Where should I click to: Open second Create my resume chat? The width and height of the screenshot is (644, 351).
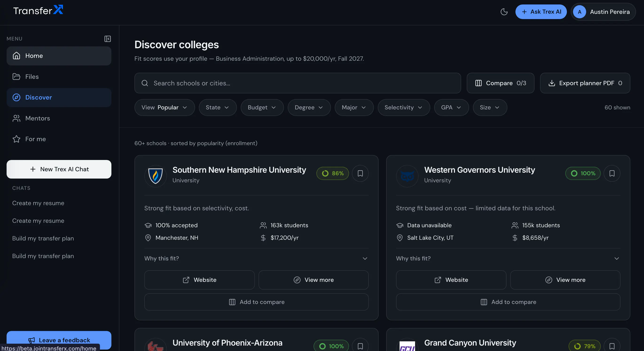(38, 221)
